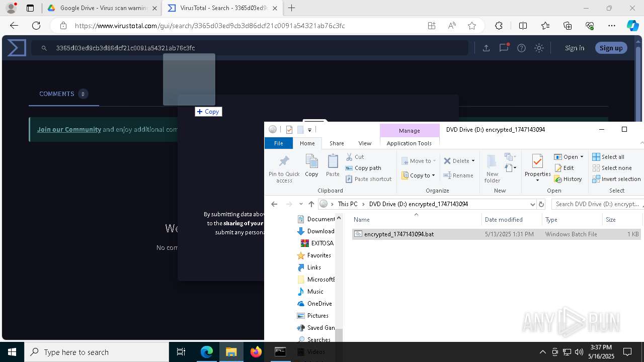Select encrypted_1747143094.bat file
This screenshot has width=644, height=362.
pos(497,234)
